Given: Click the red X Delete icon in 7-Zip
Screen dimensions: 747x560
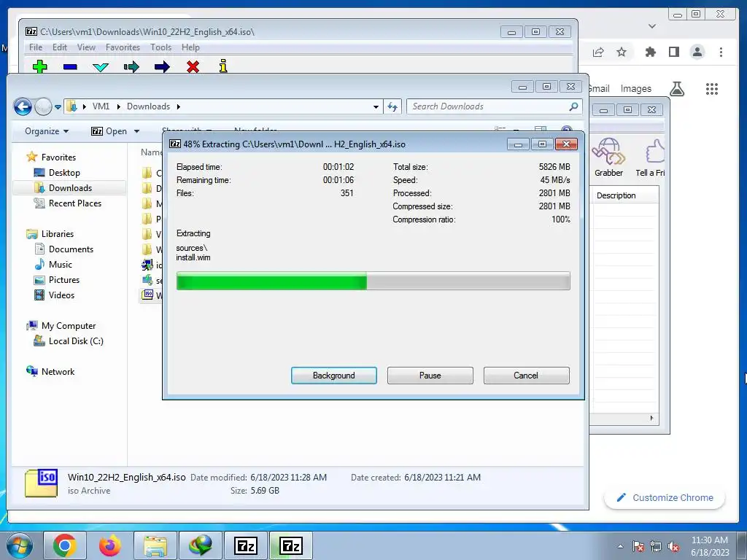Looking at the screenshot, I should (x=193, y=66).
